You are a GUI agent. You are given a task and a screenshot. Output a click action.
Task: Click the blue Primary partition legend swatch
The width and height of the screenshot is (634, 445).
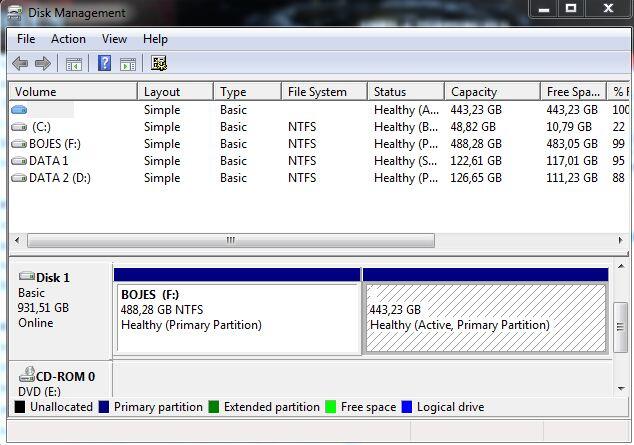104,407
